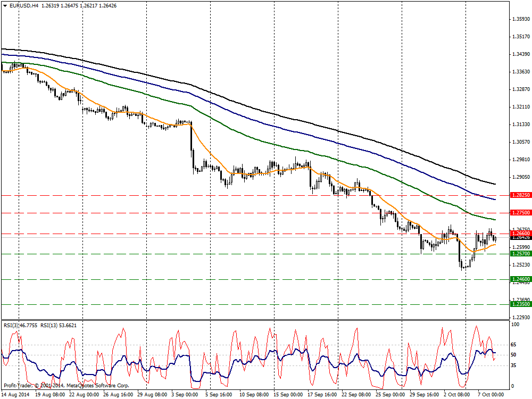Click the 10 Sep 08:00 time label

(x=254, y=395)
